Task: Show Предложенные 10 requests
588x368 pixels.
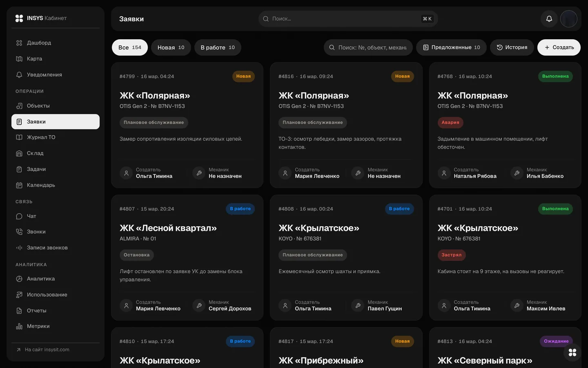Action: [x=451, y=47]
